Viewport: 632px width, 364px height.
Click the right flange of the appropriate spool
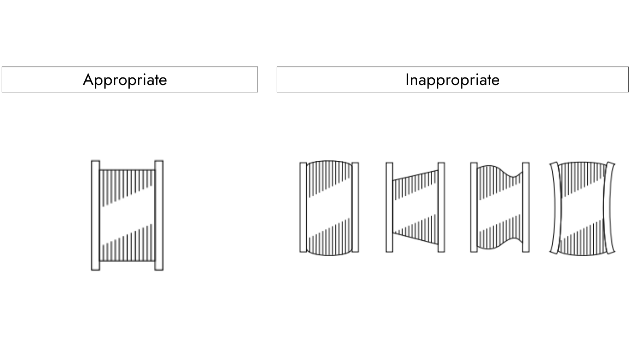[159, 215]
